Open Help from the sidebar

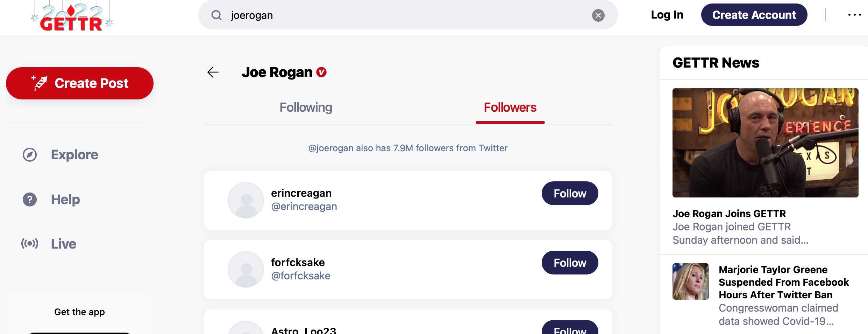65,200
